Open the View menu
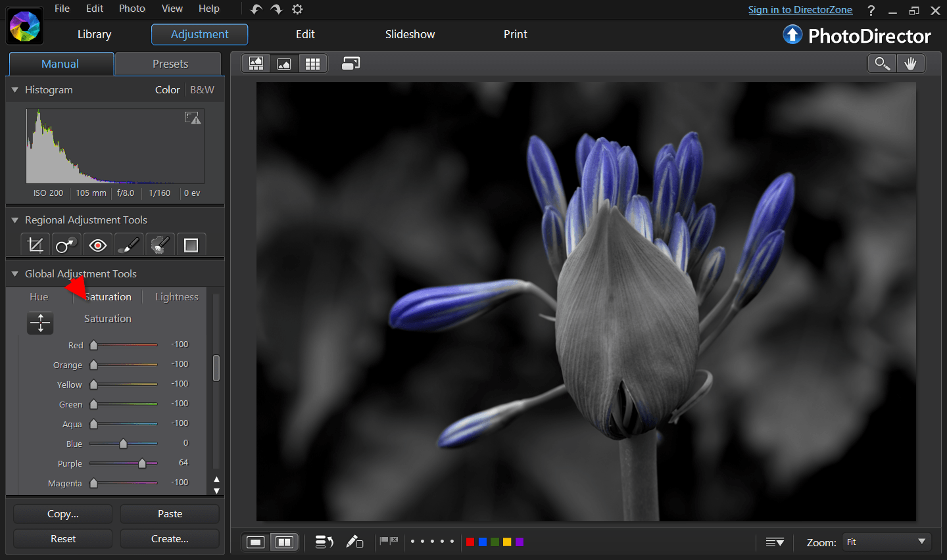 172,9
